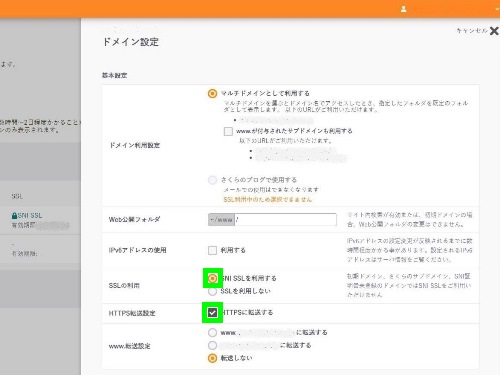Screen dimensions: 500x375
Task: Select the non-www domain に転送する radio
Action: click(x=212, y=345)
